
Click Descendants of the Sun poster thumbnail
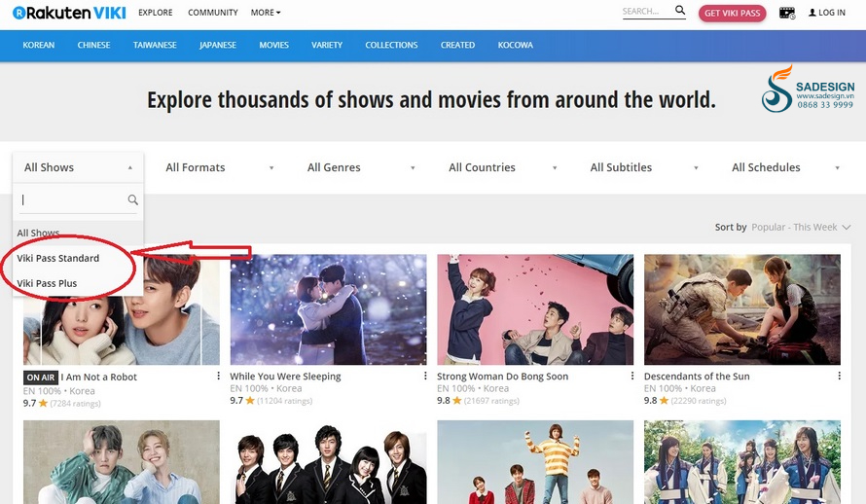click(x=742, y=309)
